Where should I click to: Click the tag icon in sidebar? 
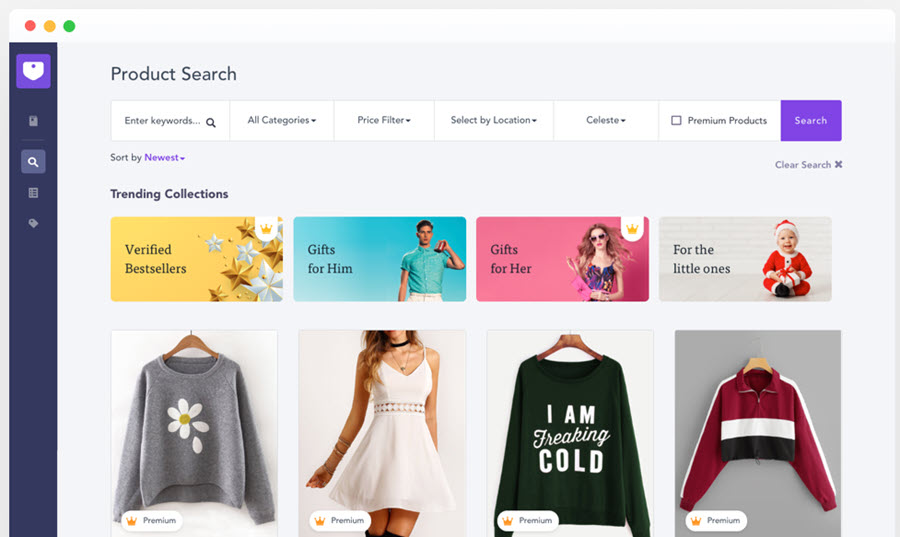(33, 224)
